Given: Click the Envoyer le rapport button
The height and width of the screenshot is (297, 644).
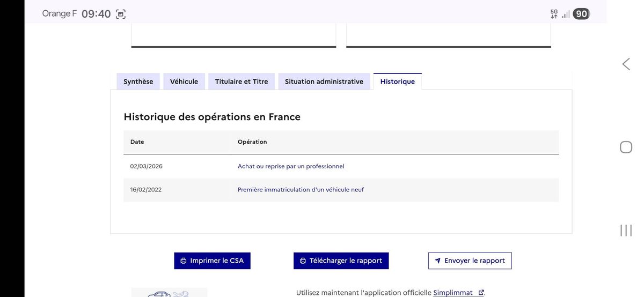Looking at the screenshot, I should [x=470, y=261].
